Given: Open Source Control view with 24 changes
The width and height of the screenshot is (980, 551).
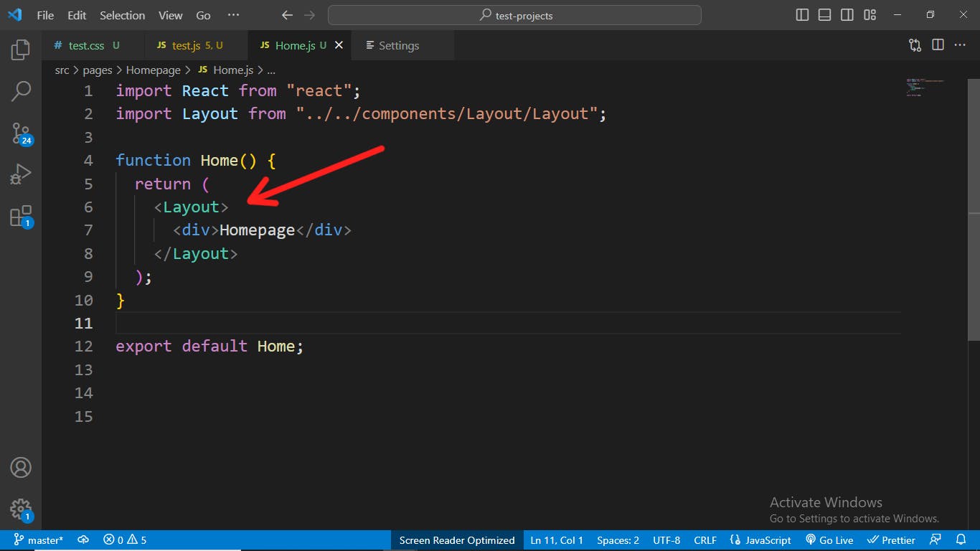Looking at the screenshot, I should click(x=21, y=133).
